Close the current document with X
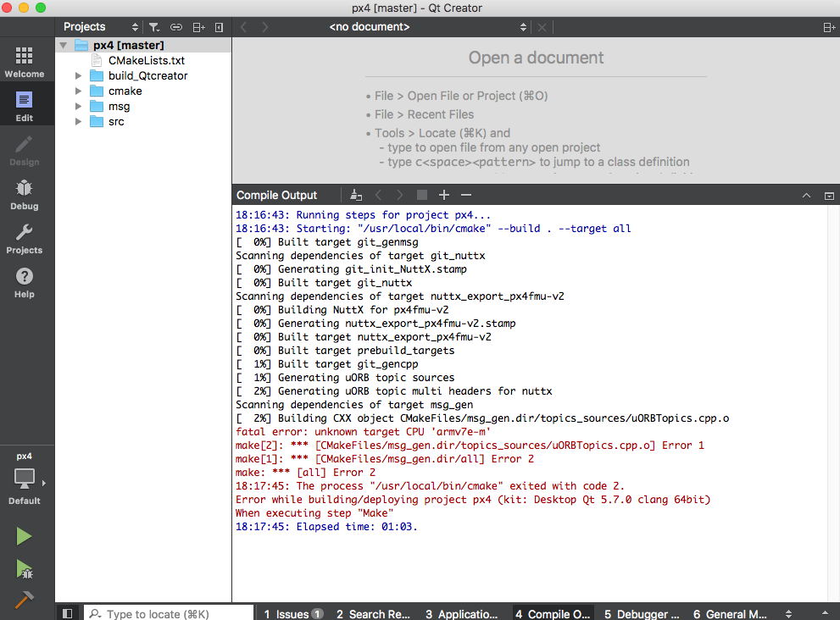 [542, 27]
